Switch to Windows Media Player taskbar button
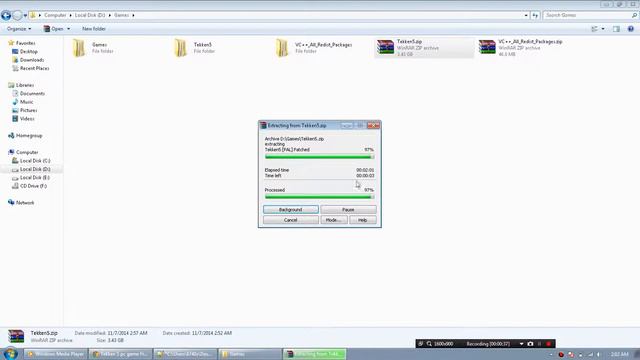The height and width of the screenshot is (360, 640). tap(56, 354)
